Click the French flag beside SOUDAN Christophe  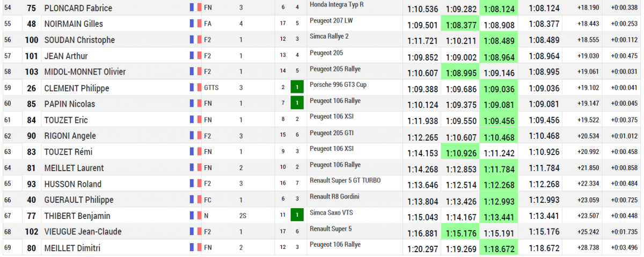[x=196, y=40]
